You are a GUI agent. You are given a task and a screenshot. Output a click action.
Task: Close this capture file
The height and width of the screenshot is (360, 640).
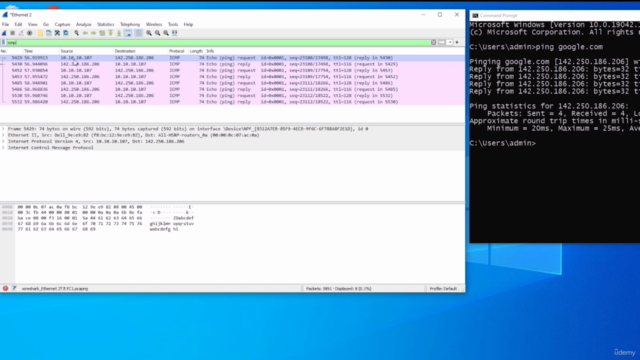[x=57, y=33]
